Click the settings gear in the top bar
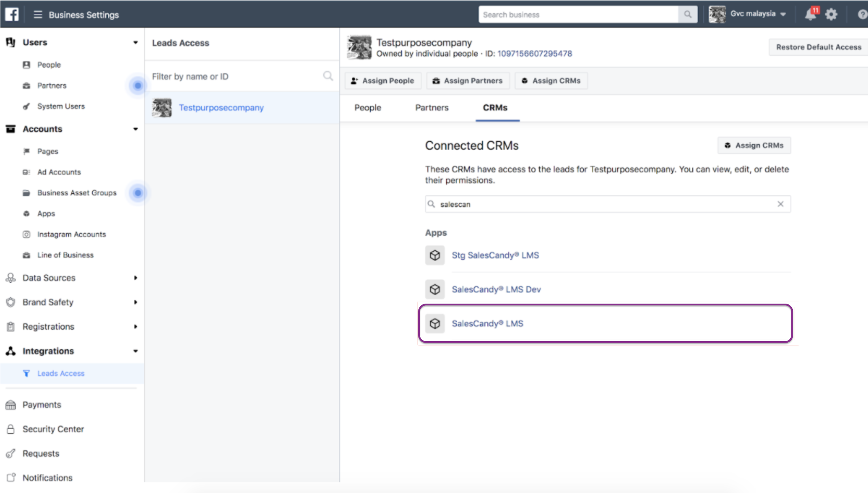This screenshot has height=493, width=868. [831, 14]
